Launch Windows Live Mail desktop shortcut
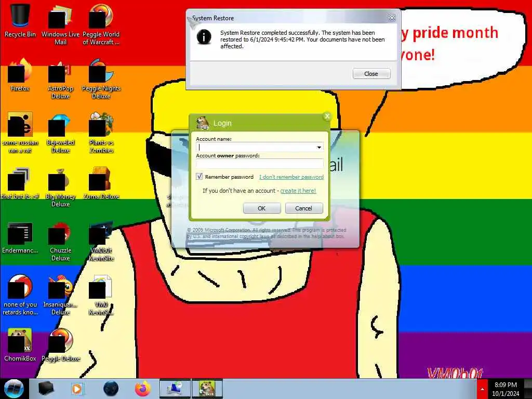 [60, 24]
